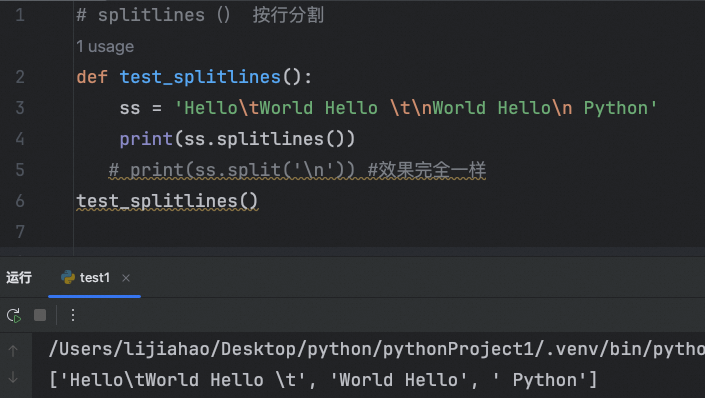Viewport: 705px width, 398px height.
Task: Click the Python icon on the test1 tab
Action: 68,277
